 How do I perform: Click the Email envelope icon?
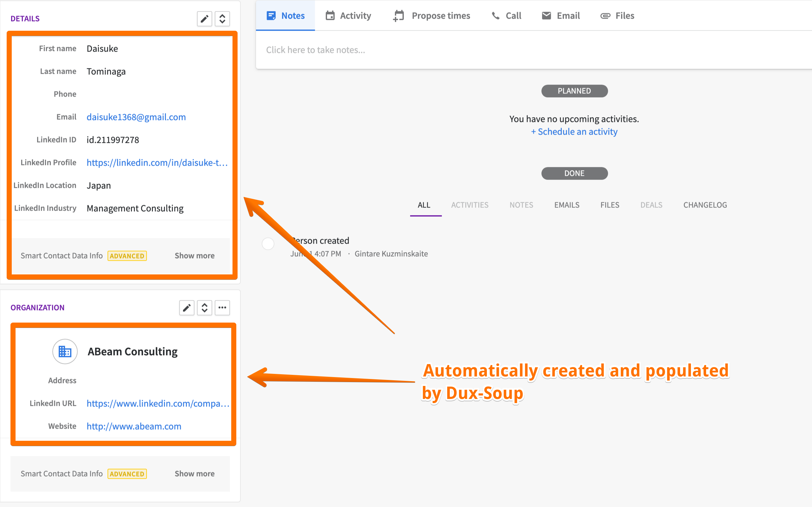(546, 16)
